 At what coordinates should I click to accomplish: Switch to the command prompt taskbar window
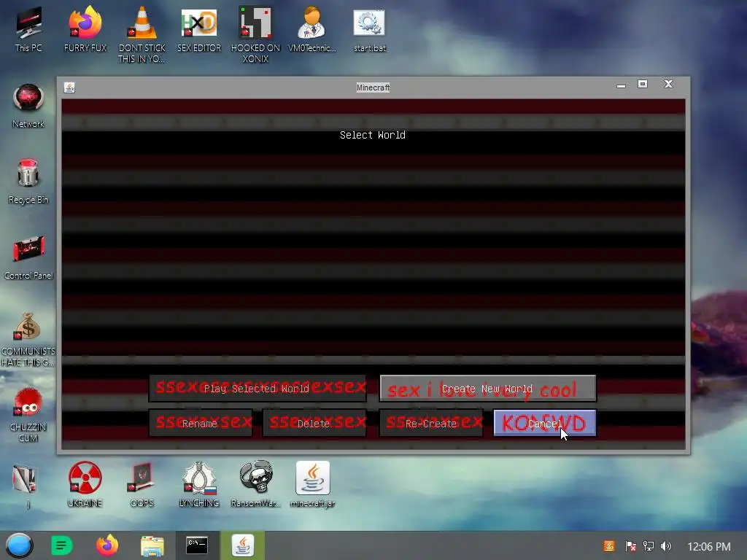tap(197, 545)
